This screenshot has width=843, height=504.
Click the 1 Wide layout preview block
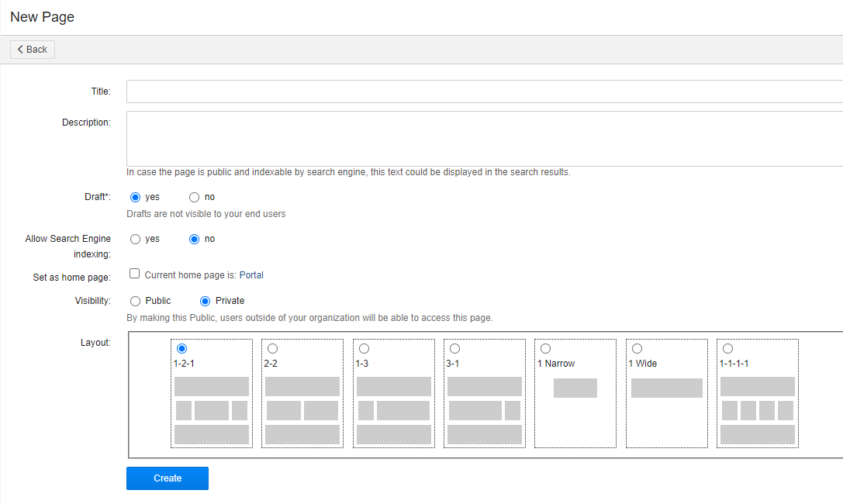click(667, 388)
